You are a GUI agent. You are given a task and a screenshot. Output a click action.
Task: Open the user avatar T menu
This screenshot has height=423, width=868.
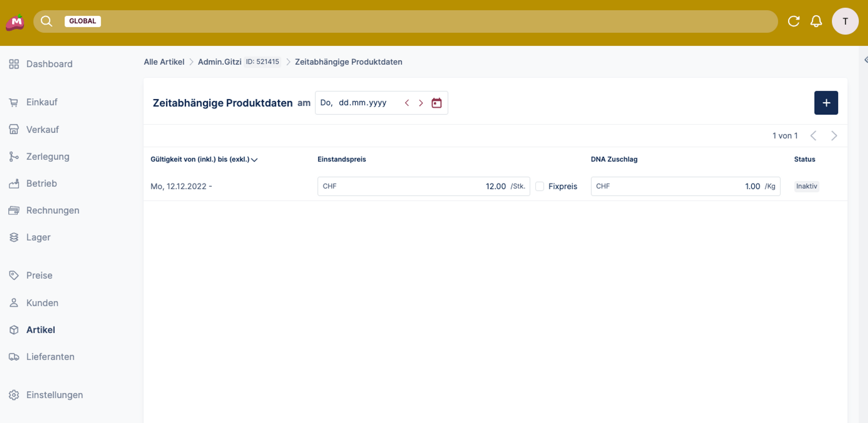tap(845, 21)
